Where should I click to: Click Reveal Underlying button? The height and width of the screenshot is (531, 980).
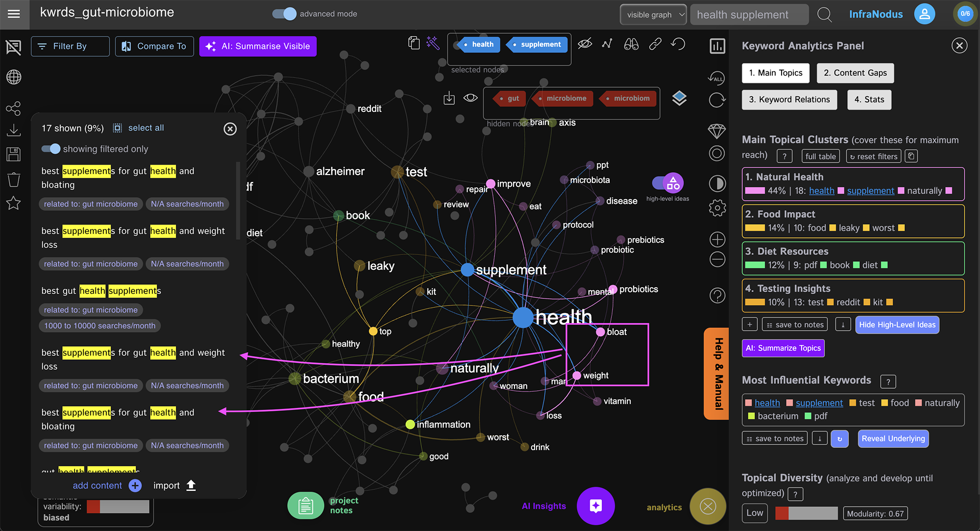click(893, 438)
